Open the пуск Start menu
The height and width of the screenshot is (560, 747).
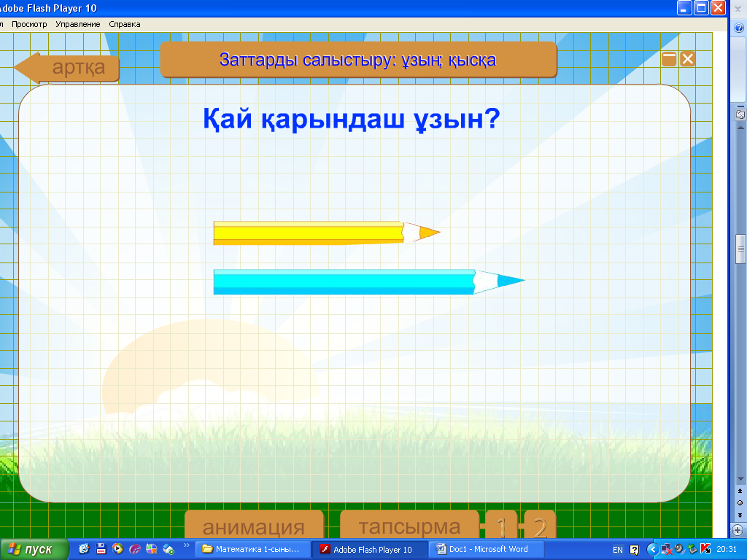[34, 550]
